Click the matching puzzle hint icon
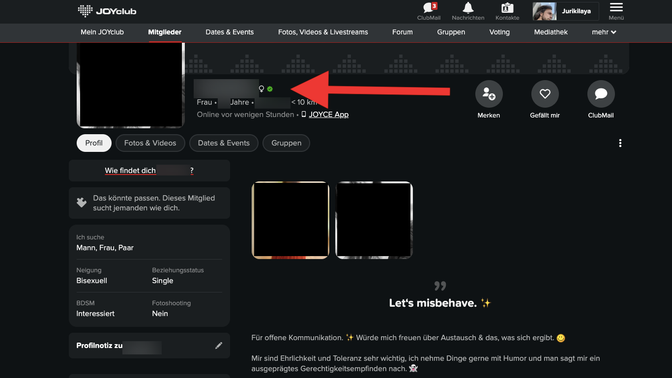Image resolution: width=672 pixels, height=378 pixels. pos(81,203)
